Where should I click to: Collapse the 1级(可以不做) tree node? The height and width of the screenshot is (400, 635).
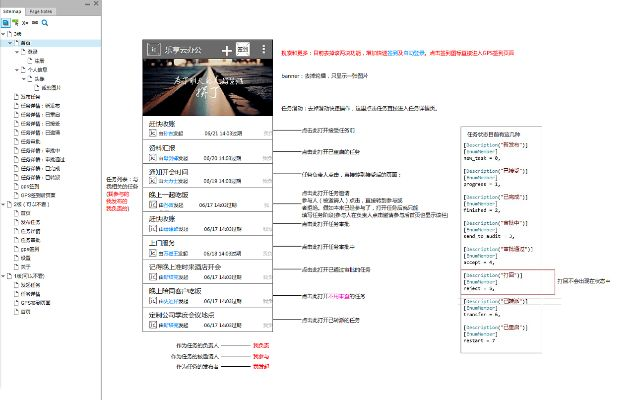click(4, 274)
